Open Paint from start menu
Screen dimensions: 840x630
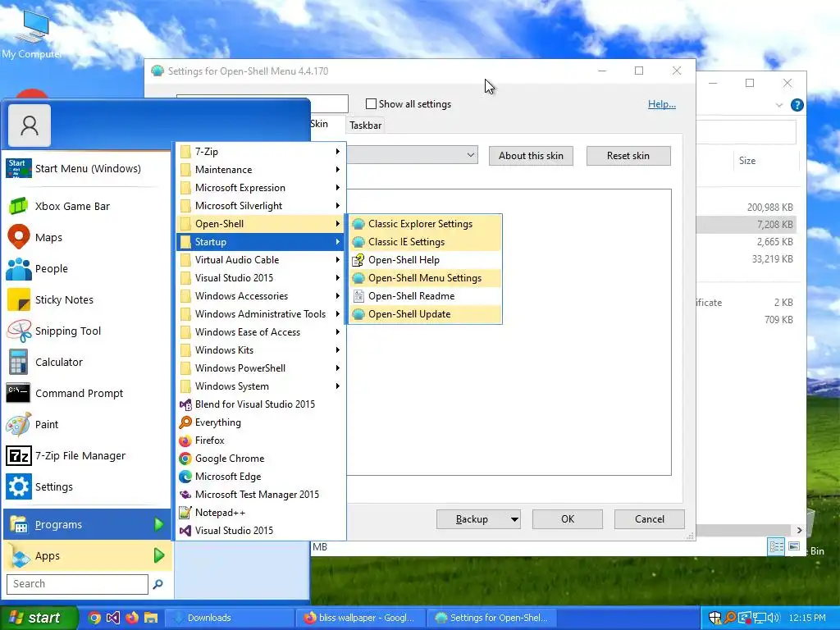click(85, 424)
